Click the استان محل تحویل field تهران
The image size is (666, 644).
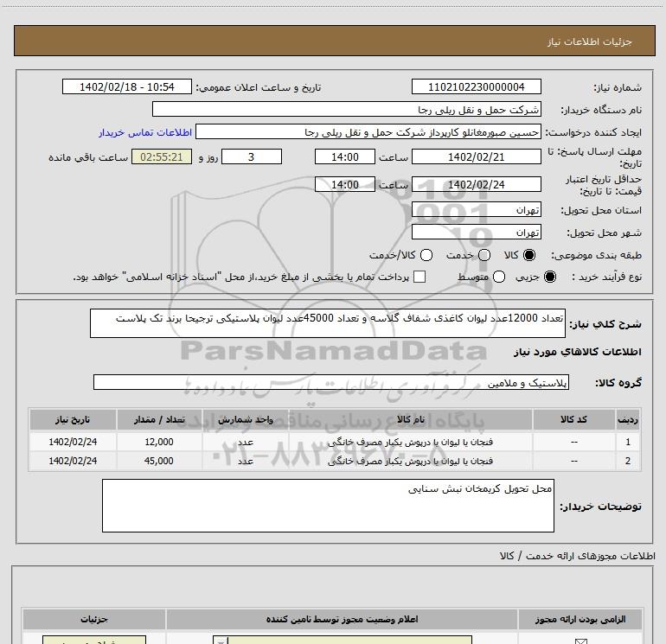476,210
